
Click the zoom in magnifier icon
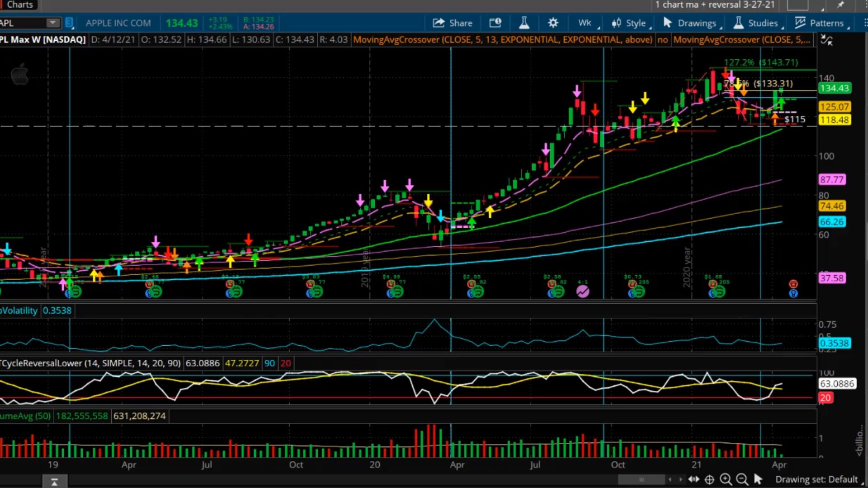[x=726, y=479]
